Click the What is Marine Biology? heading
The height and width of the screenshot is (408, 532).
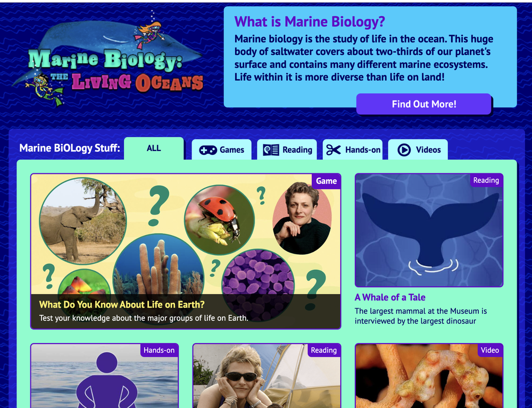point(310,21)
